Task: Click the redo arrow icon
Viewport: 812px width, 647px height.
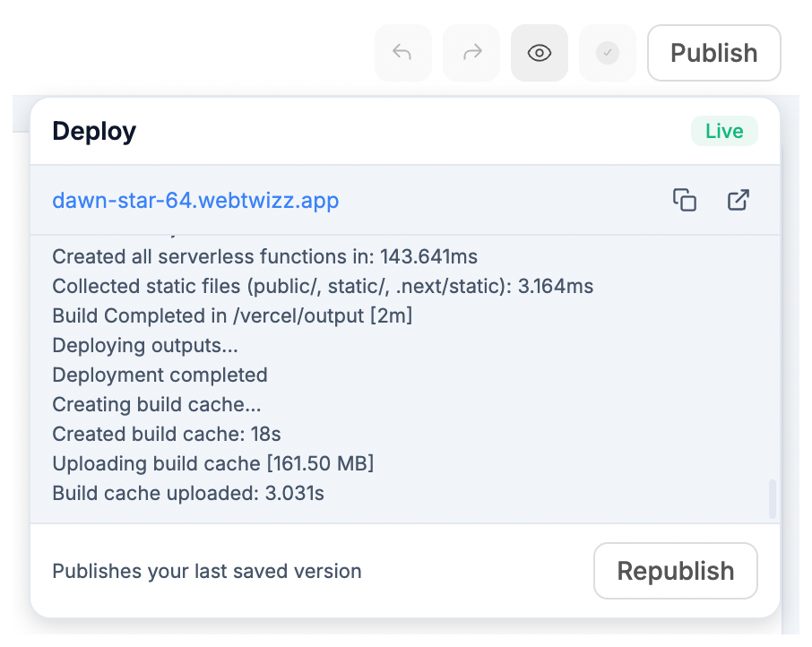Action: [471, 53]
